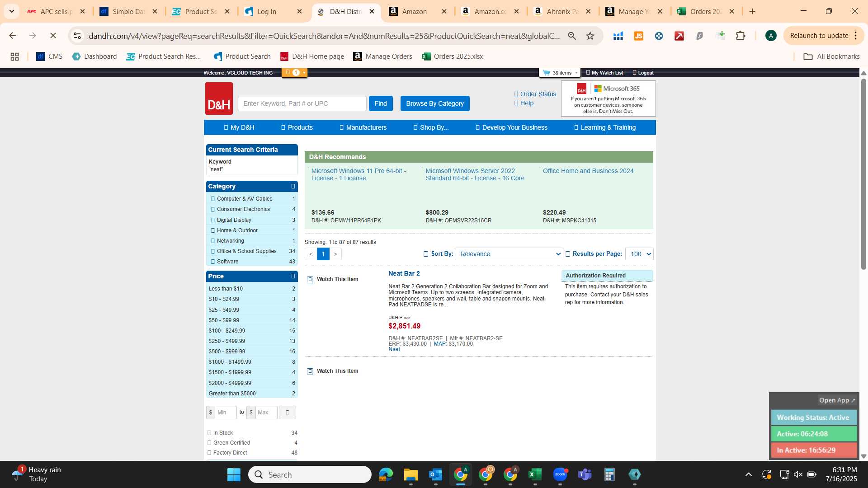Click Watch This Item icon for Neat Bar 2

[x=310, y=280]
